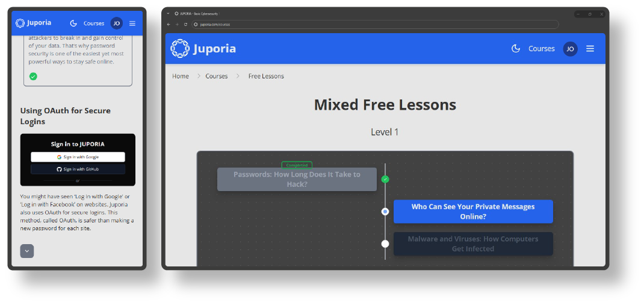Click the juporia.com/courses address bar
This screenshot has width=644, height=305.
pyautogui.click(x=373, y=25)
